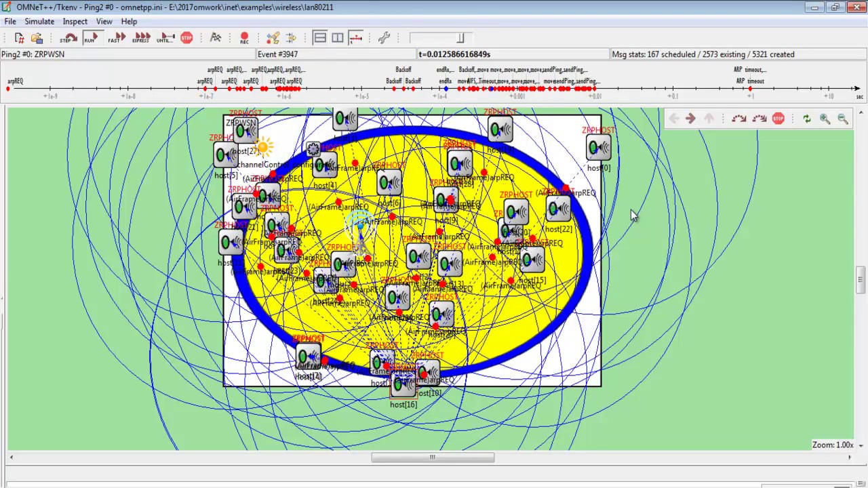868x488 pixels.
Task: Select the host[5] node
Action: (x=226, y=156)
